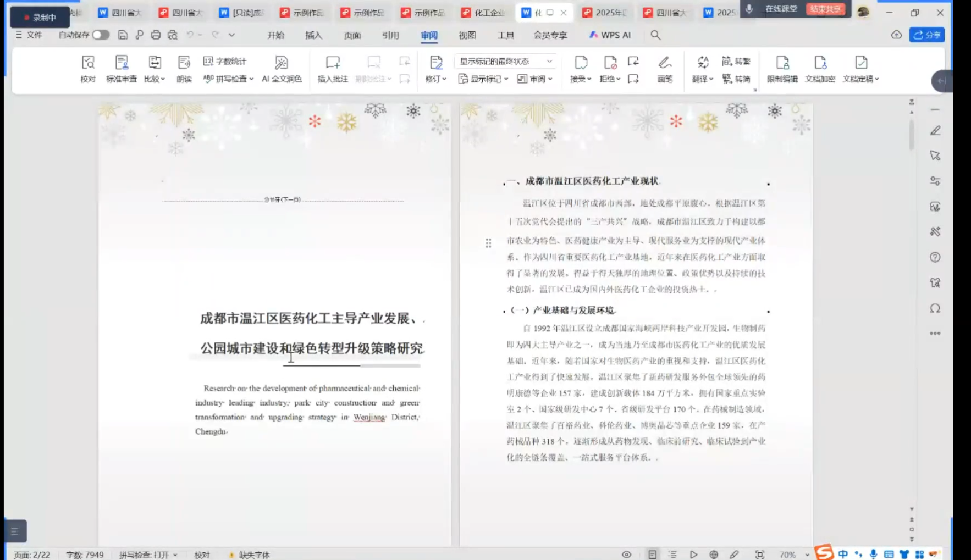971x560 pixels.
Task: Click the 70% zoom level control
Action: pyautogui.click(x=788, y=555)
